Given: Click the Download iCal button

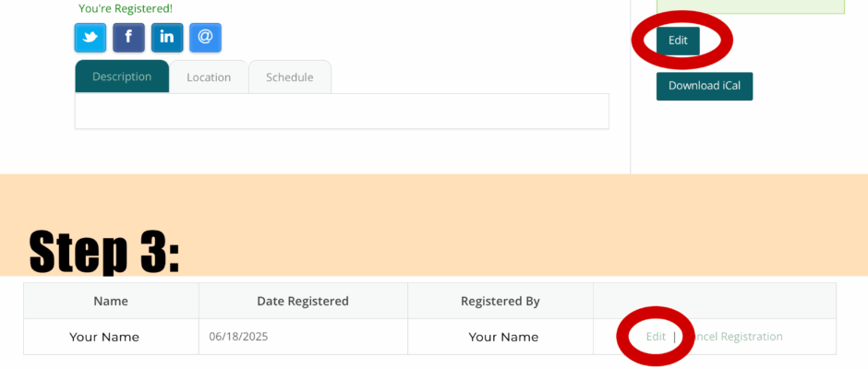Looking at the screenshot, I should (705, 87).
